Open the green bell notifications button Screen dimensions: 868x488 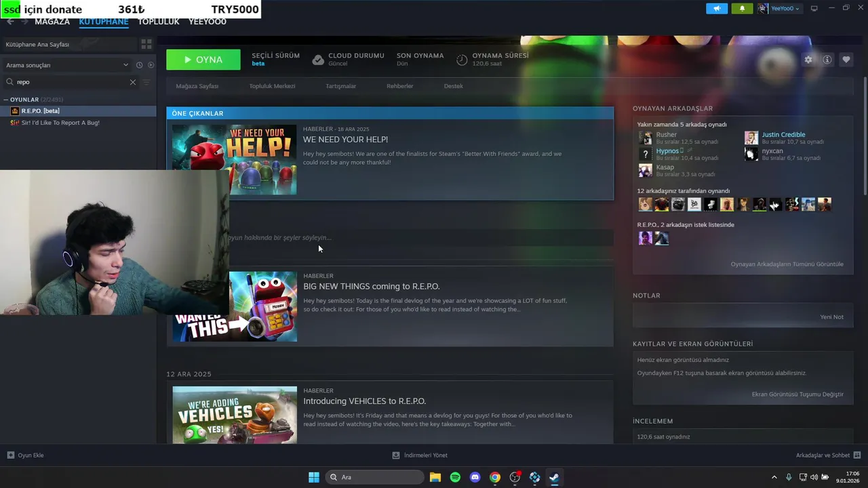click(x=742, y=8)
